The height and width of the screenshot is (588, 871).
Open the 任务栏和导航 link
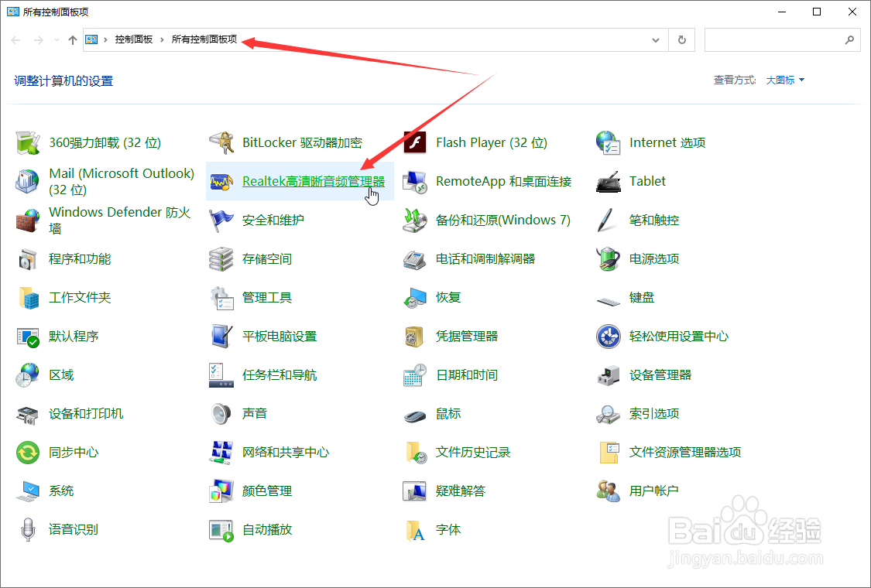click(x=279, y=375)
